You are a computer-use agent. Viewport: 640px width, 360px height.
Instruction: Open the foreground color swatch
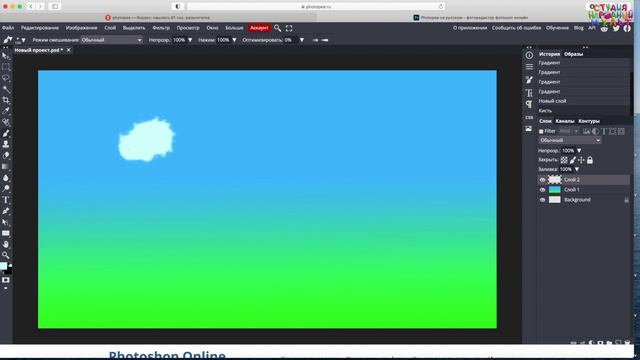click(x=4, y=266)
